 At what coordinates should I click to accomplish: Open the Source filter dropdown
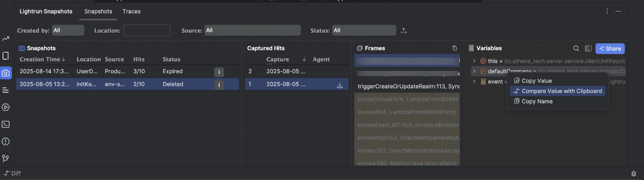click(252, 30)
